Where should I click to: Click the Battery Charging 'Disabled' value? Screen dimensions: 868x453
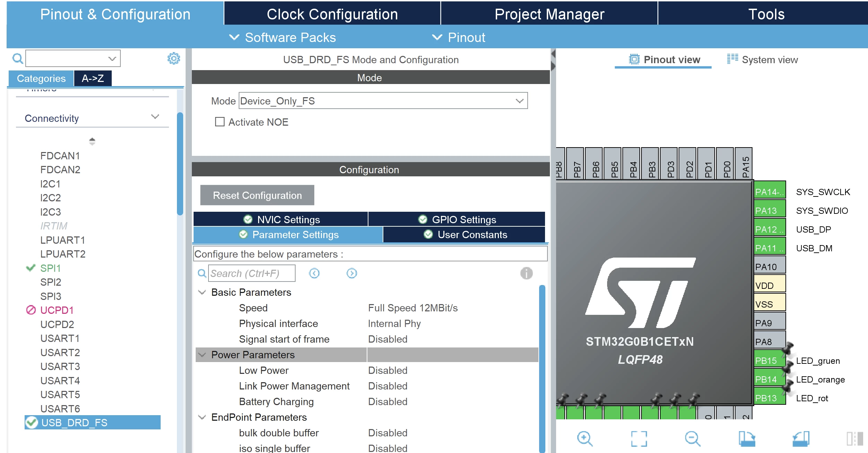click(388, 402)
